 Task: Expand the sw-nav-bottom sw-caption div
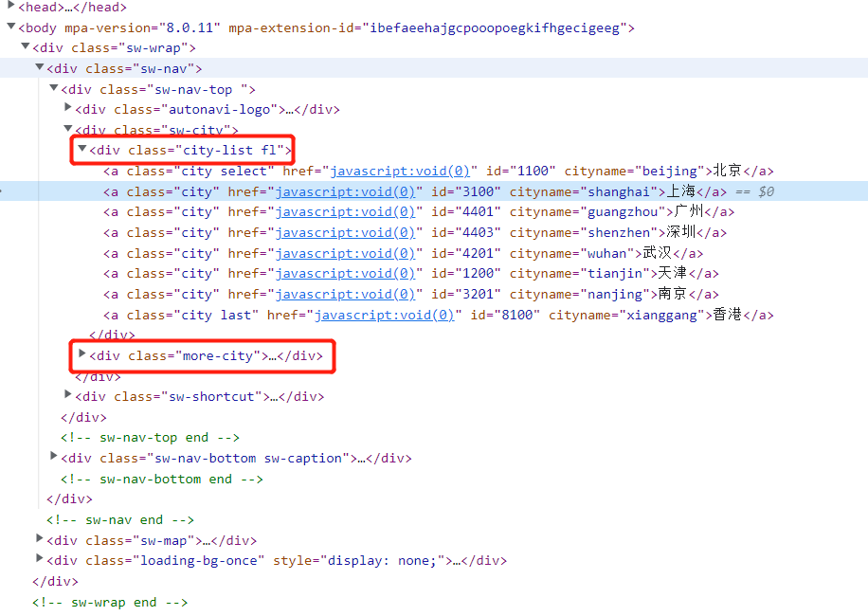point(54,456)
